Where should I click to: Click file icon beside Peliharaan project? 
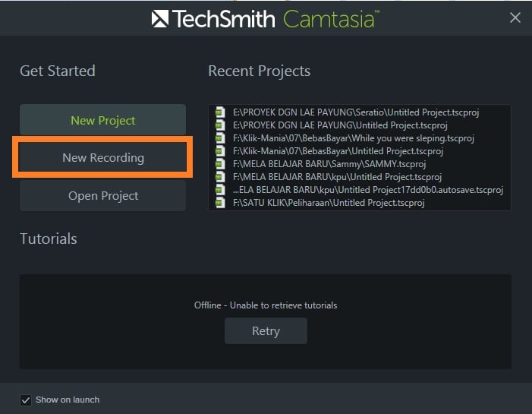tap(220, 202)
